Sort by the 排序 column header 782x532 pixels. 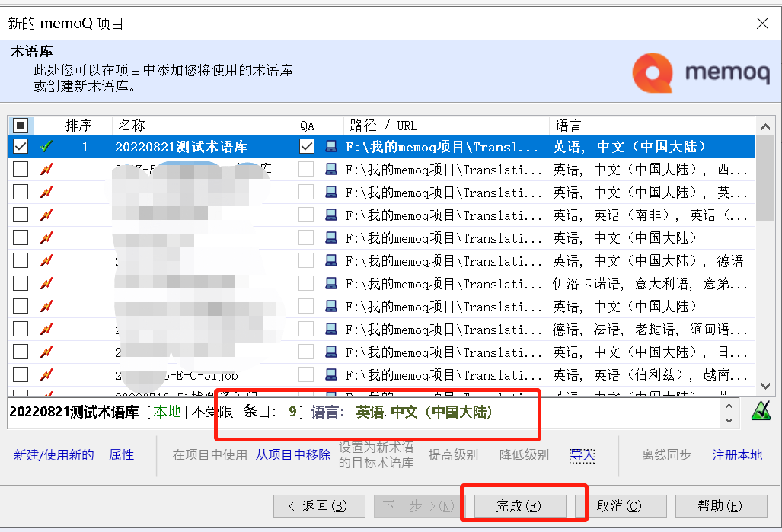tap(85, 125)
